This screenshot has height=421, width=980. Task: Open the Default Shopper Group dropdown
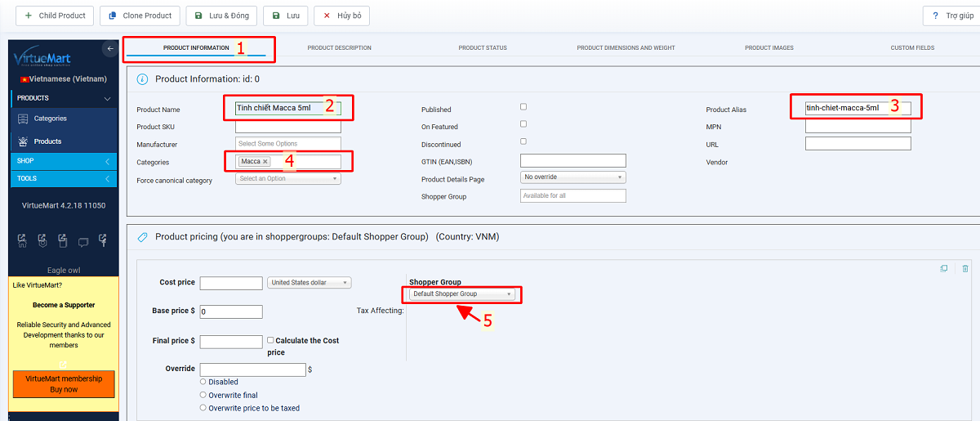click(x=462, y=294)
